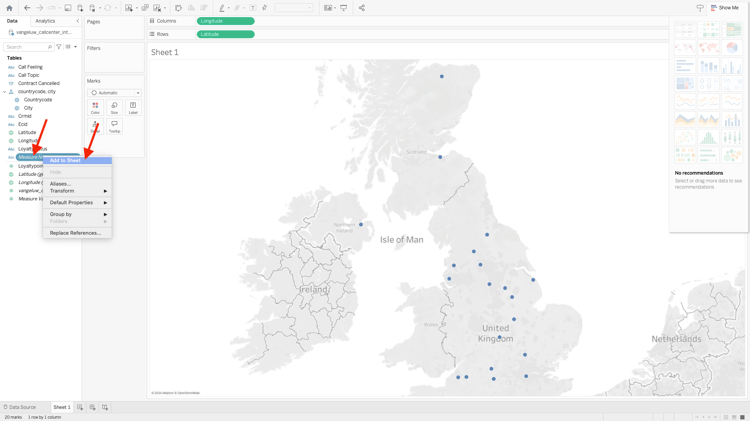750x421 pixels.
Task: Click the redo forward arrow in toolbar
Action: [x=40, y=8]
